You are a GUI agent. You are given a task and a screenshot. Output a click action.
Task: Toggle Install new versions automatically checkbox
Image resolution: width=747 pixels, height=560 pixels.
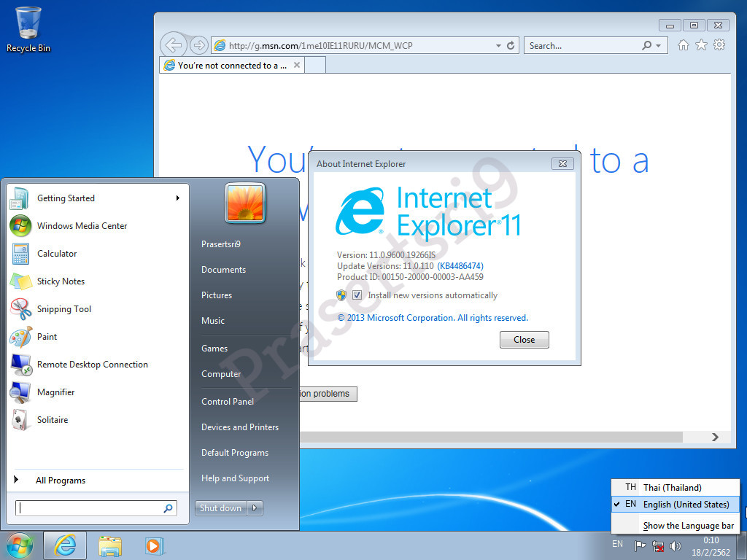(357, 295)
